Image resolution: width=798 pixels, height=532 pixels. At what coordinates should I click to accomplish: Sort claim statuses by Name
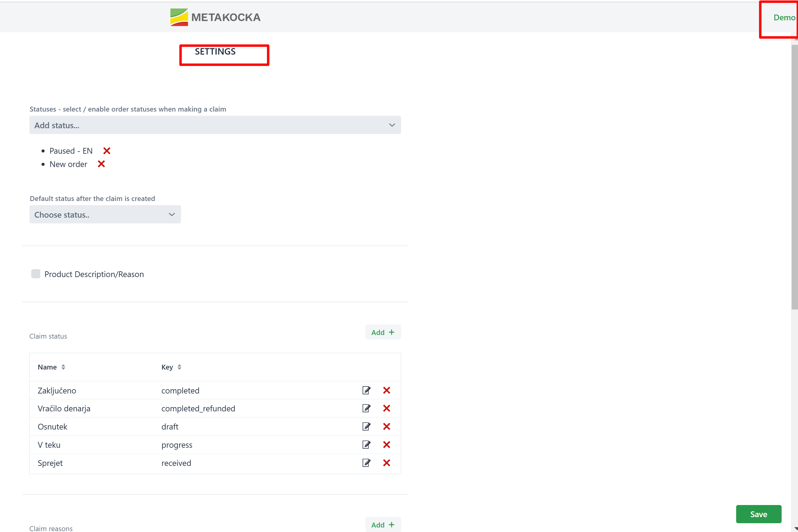pyautogui.click(x=63, y=367)
